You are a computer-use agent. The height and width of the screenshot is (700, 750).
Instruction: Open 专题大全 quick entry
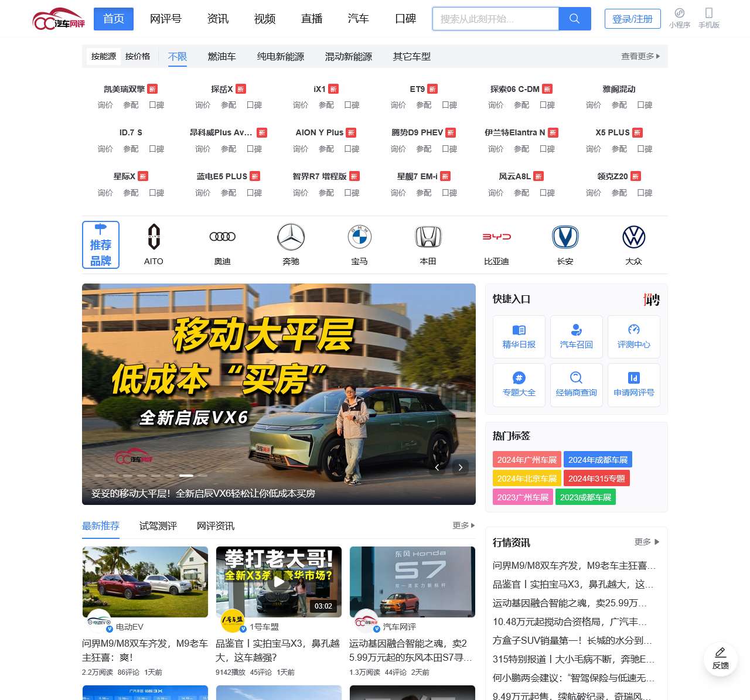(x=519, y=385)
